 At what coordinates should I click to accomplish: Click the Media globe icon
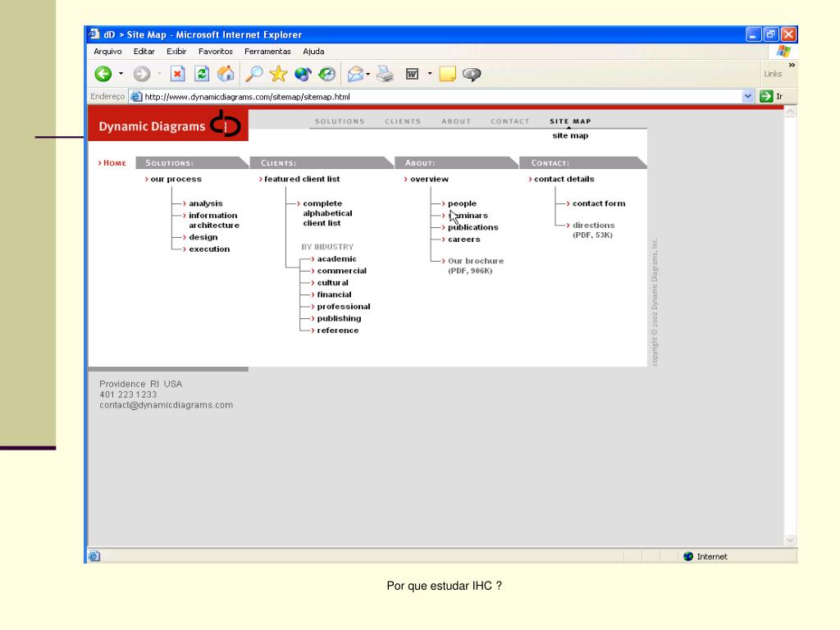point(303,74)
